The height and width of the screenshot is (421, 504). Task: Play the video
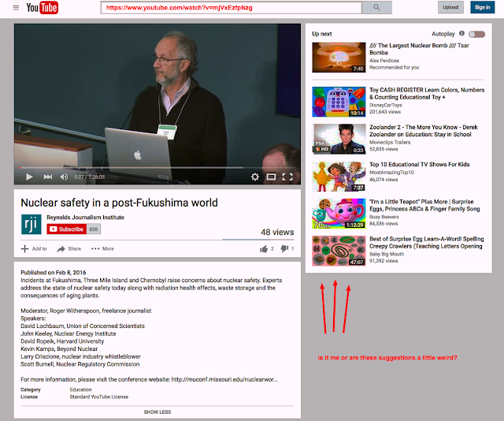coord(29,177)
